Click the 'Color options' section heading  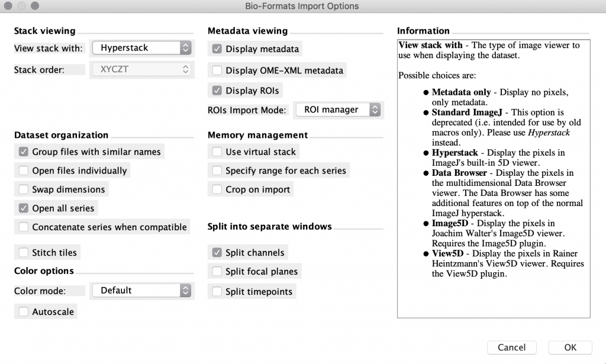coord(44,271)
